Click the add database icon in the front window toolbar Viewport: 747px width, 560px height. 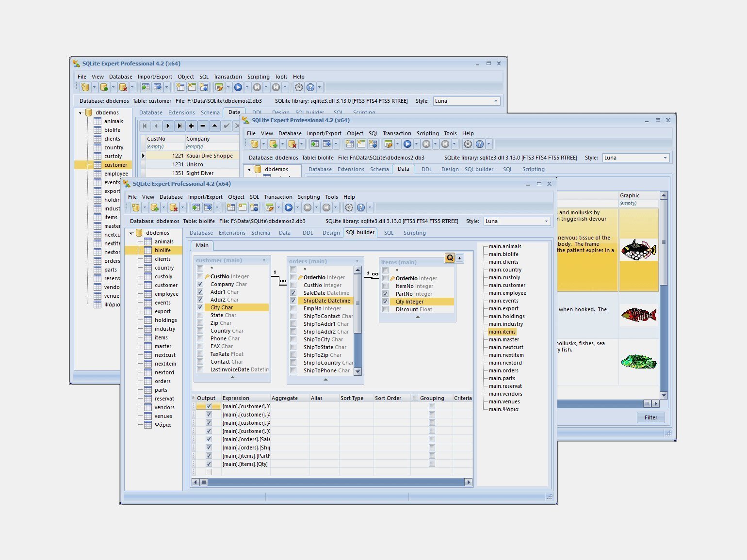tap(155, 208)
